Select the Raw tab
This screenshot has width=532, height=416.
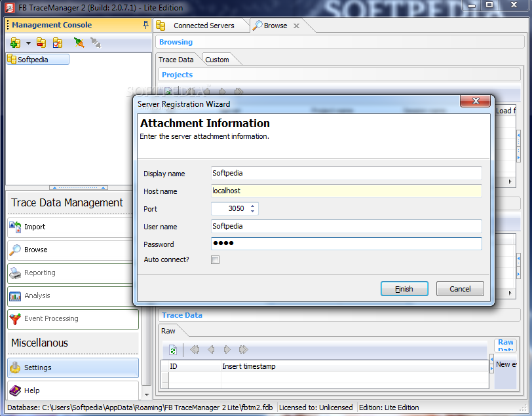[x=168, y=331]
